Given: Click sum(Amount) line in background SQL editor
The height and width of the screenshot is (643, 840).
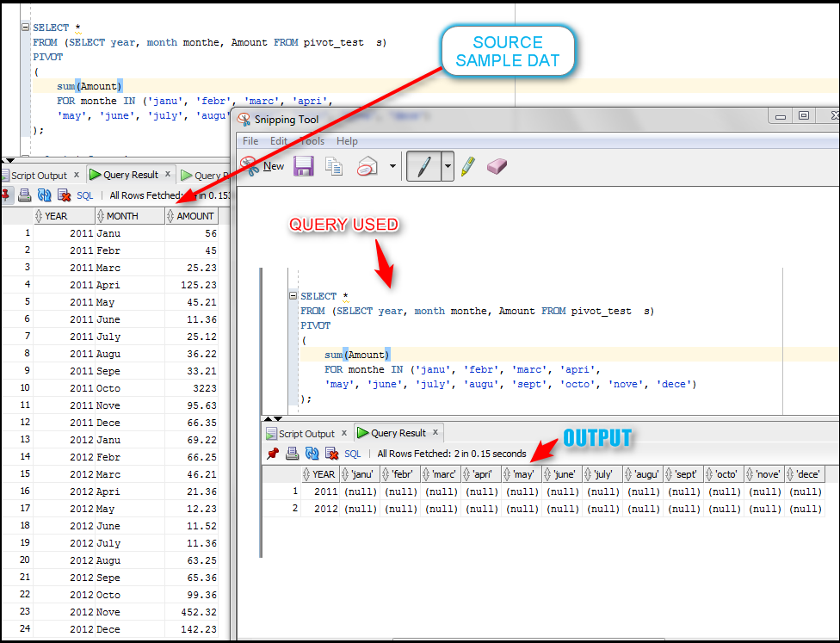Looking at the screenshot, I should tap(90, 86).
